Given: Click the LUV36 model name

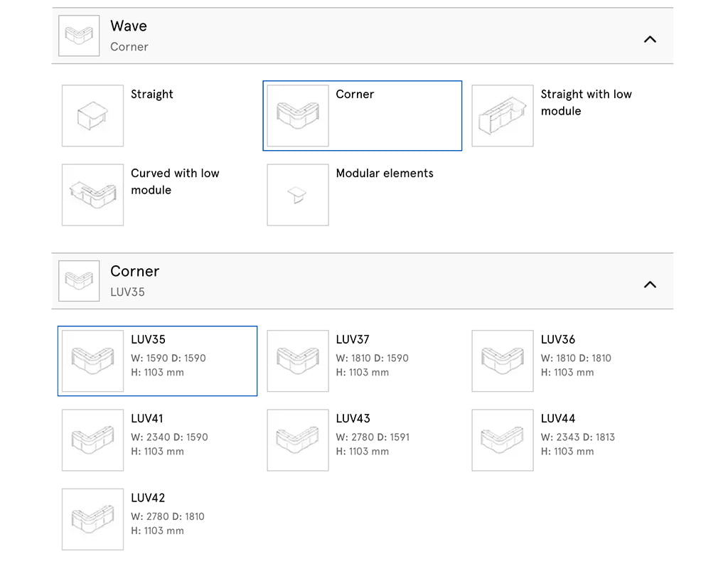Looking at the screenshot, I should click(557, 339).
